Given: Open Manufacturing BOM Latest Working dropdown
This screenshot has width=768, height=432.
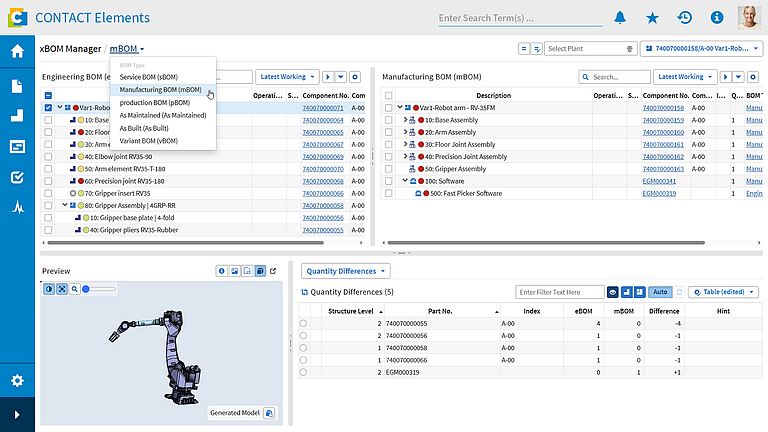Looking at the screenshot, I should click(x=685, y=77).
